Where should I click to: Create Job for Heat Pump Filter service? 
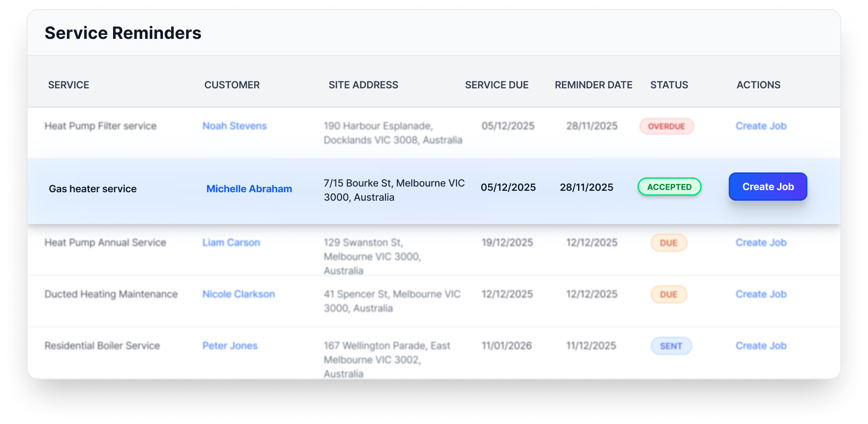(x=761, y=126)
